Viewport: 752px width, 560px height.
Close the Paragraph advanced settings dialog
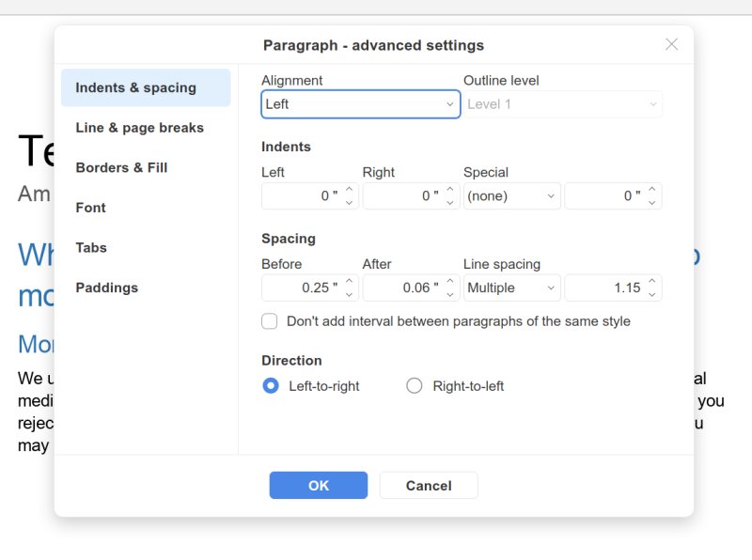coord(671,44)
